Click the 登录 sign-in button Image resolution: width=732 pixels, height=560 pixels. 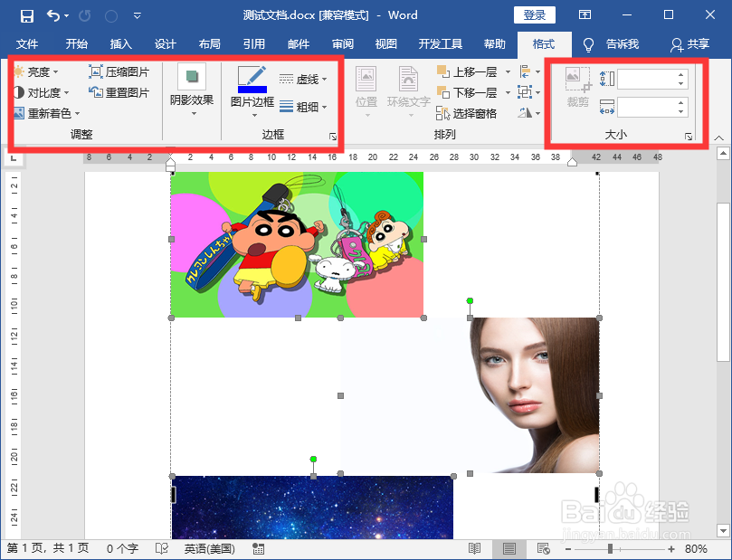click(535, 15)
